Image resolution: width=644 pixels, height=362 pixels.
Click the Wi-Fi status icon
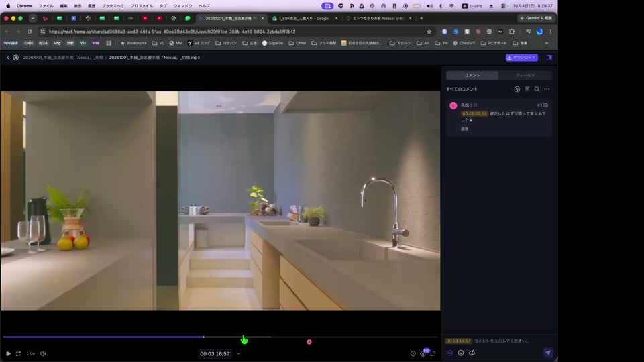(x=451, y=6)
